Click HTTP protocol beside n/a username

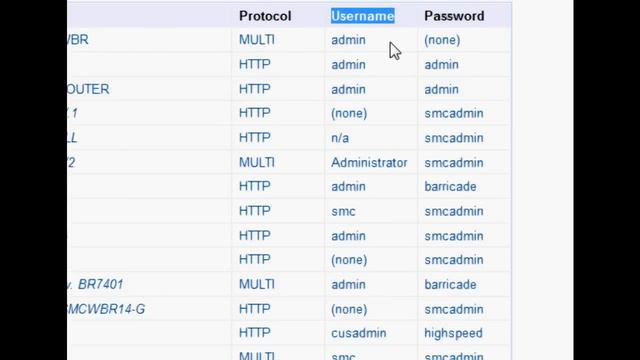click(x=255, y=138)
